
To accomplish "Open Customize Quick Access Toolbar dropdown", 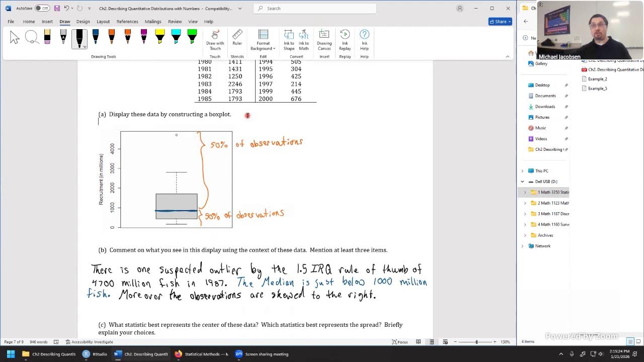I will pos(90,9).
